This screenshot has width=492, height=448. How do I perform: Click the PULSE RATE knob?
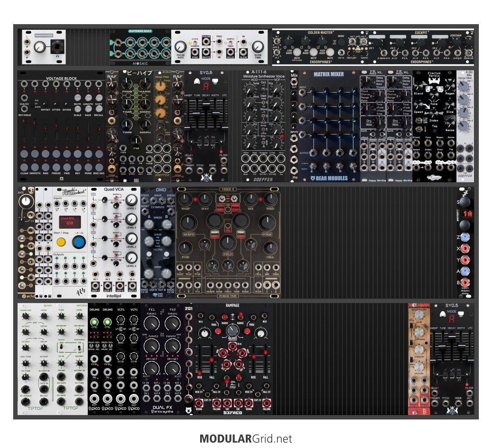180,47
